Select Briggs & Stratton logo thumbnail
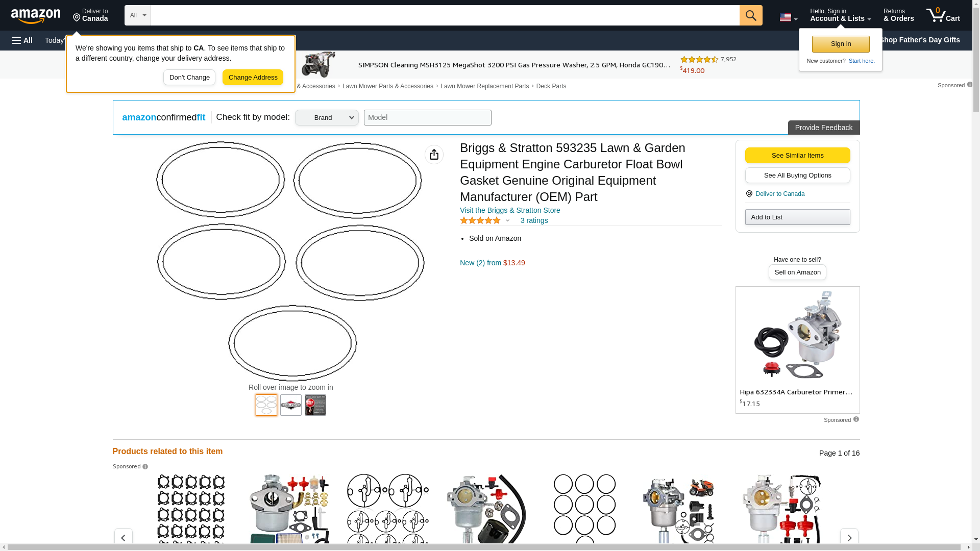This screenshot has height=551, width=980. tap(291, 405)
